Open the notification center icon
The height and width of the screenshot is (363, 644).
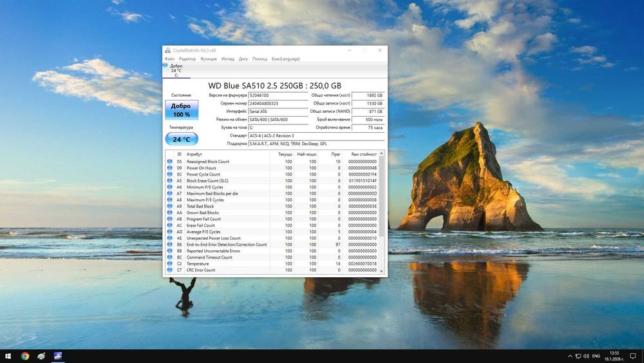pyautogui.click(x=633, y=356)
